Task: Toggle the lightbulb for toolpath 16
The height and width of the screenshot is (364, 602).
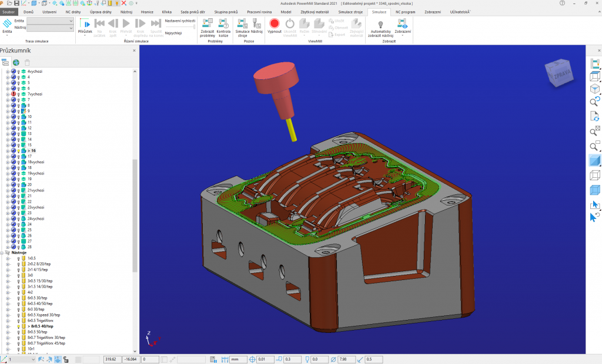Action: (18, 151)
